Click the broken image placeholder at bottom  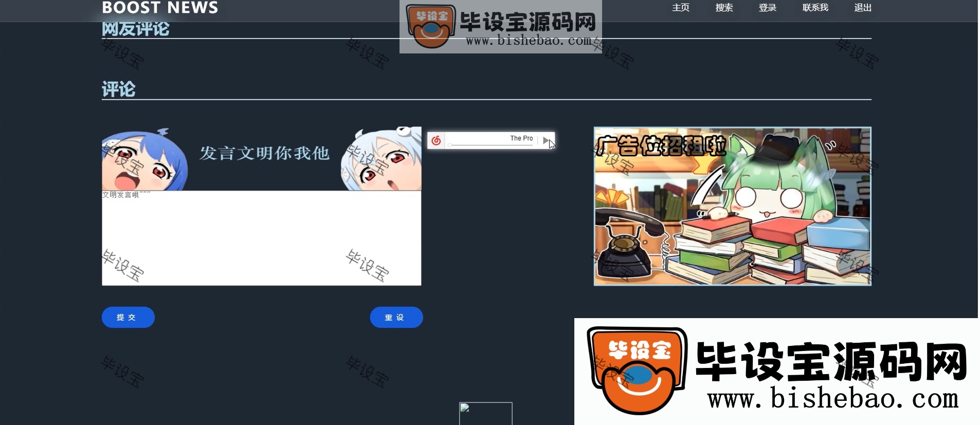485,413
